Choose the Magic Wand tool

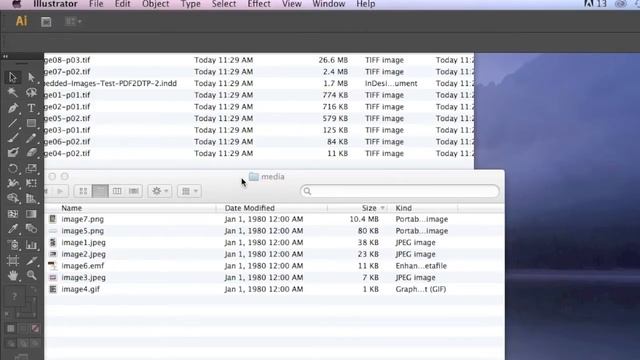pyautogui.click(x=13, y=93)
